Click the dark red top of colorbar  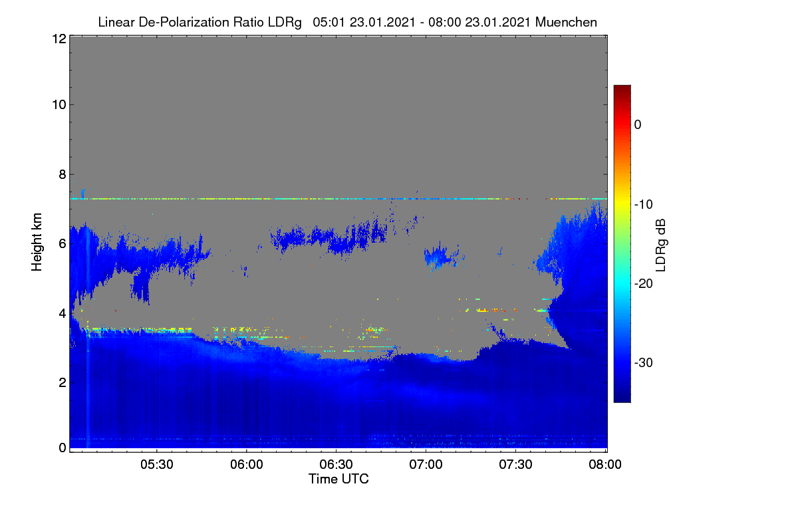click(x=622, y=90)
